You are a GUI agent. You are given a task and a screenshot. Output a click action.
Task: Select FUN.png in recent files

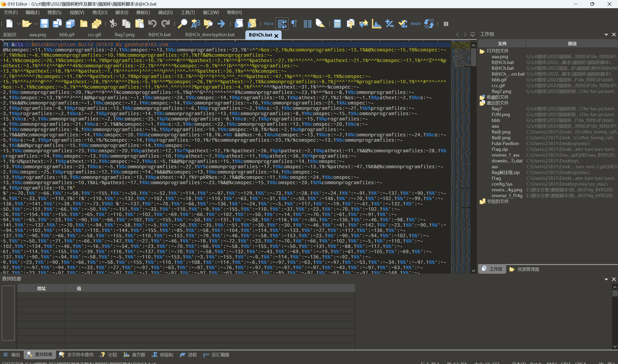coord(500,115)
